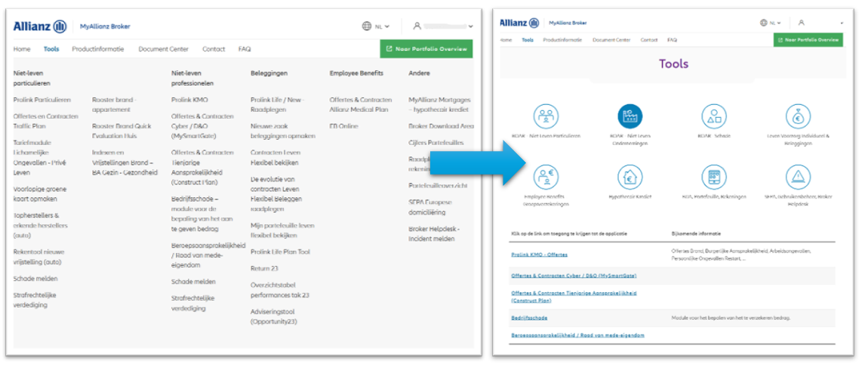Open 'Prolink Life Plan Tool' link

[x=280, y=252]
